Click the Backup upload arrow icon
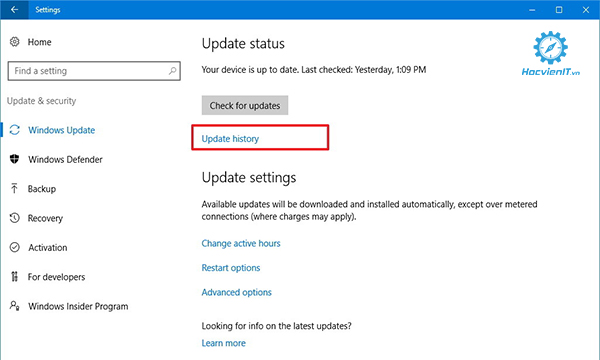 pos(15,189)
